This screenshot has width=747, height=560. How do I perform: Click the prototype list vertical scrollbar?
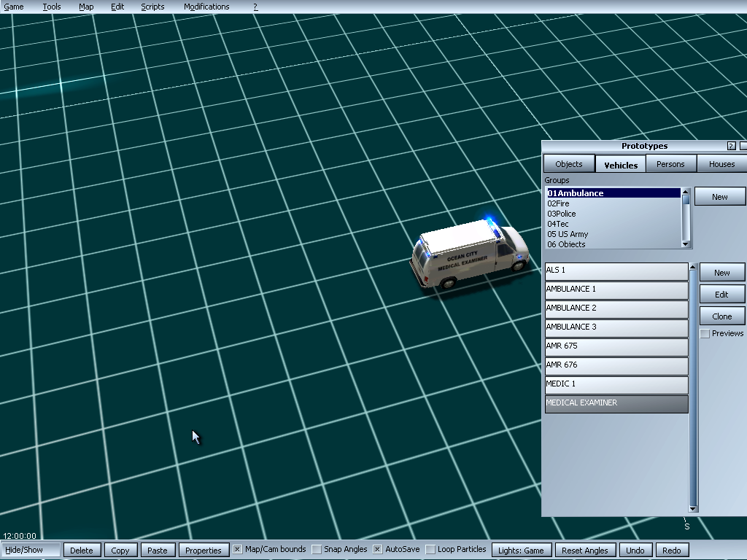(x=693, y=388)
